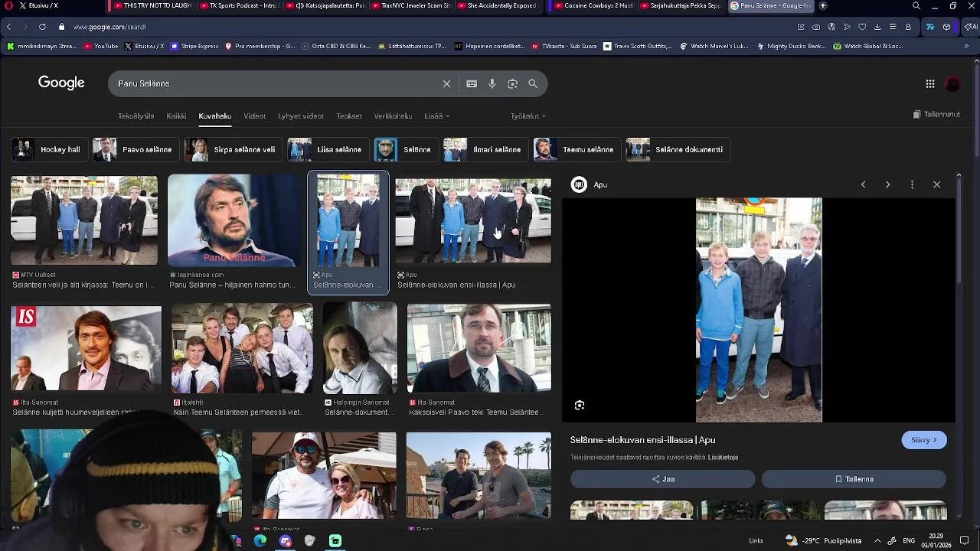
Task: Switch to the Videot tab
Action: pyautogui.click(x=255, y=116)
